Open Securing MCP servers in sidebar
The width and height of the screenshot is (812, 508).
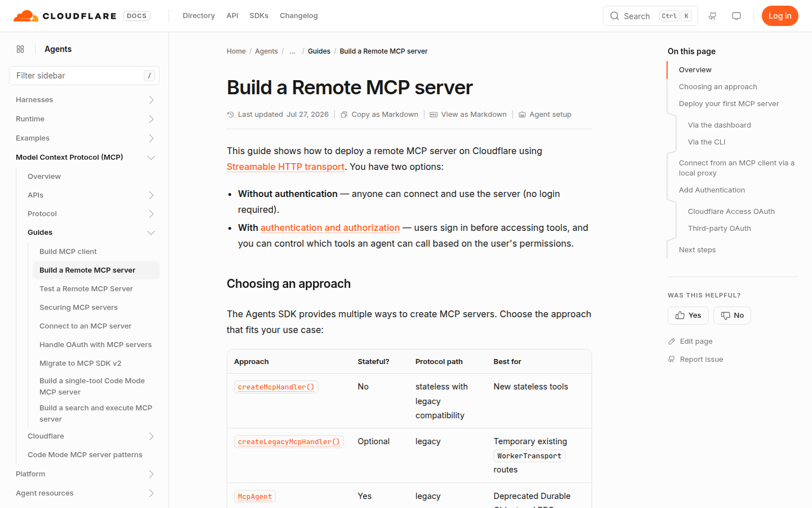click(79, 308)
